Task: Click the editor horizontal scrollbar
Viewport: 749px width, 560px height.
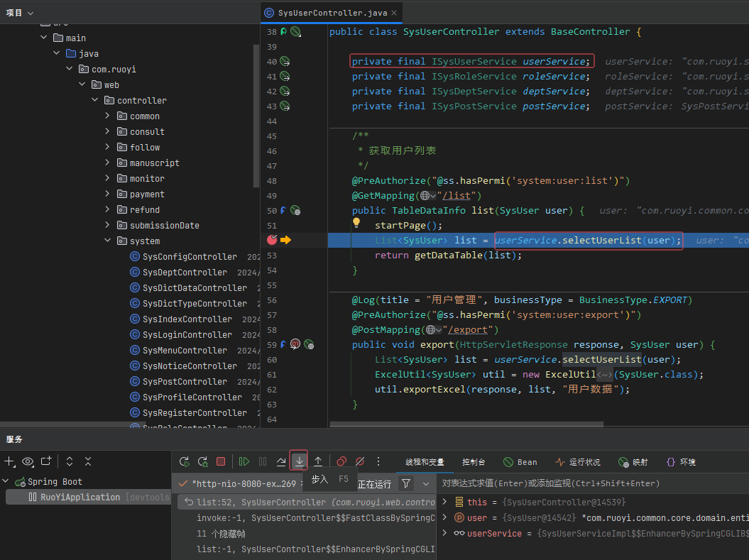Action: point(466,424)
